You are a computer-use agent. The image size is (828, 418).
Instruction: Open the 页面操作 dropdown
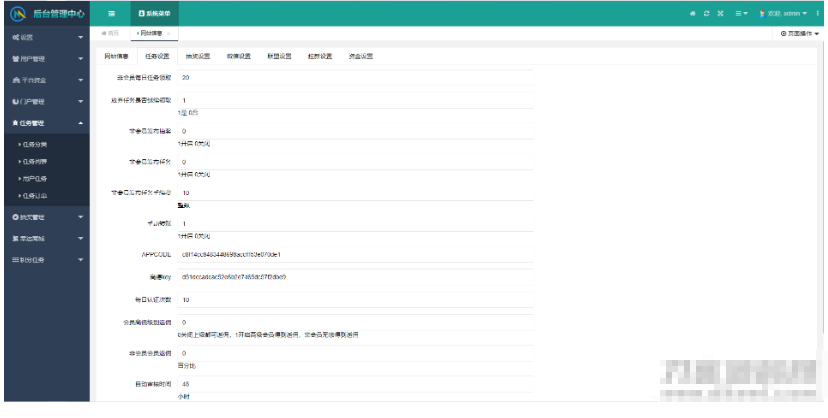pos(799,33)
